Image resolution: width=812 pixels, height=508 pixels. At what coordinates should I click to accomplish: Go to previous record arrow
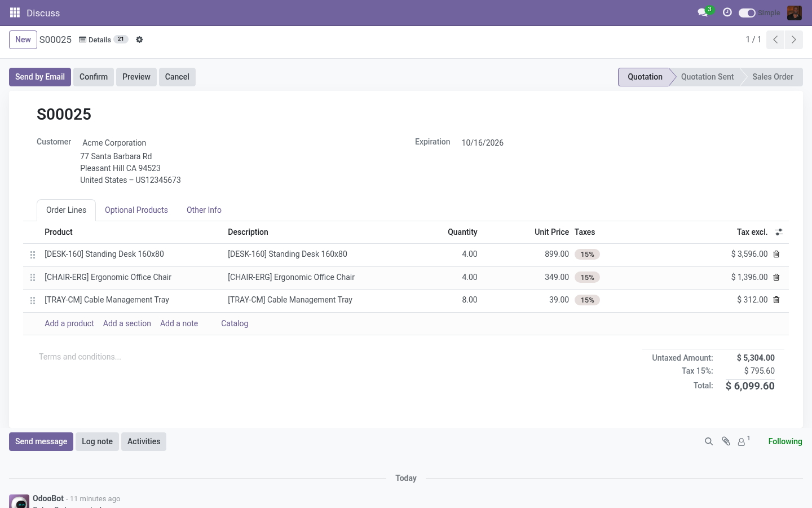coord(775,40)
